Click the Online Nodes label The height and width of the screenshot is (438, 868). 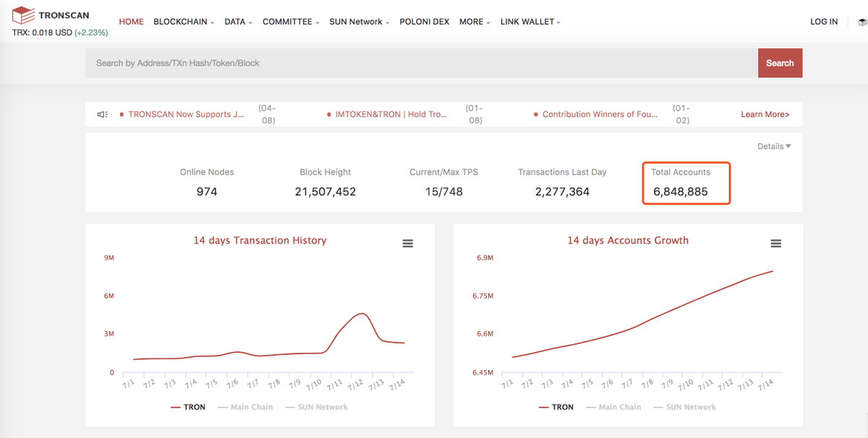tap(207, 172)
